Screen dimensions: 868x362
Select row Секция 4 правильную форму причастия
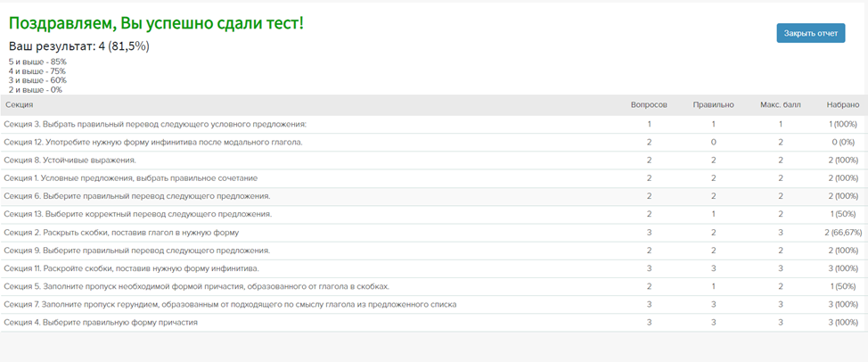(x=433, y=322)
